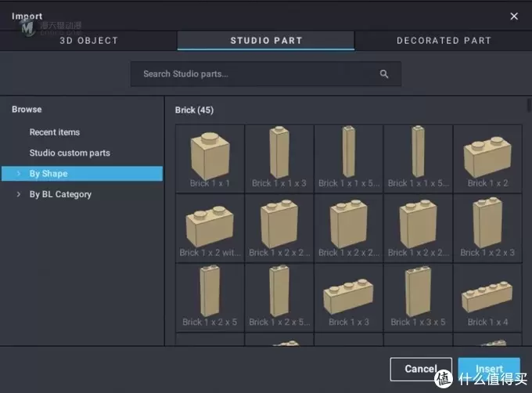Select the By Shape row
This screenshot has width=532, height=393.
[x=82, y=174]
